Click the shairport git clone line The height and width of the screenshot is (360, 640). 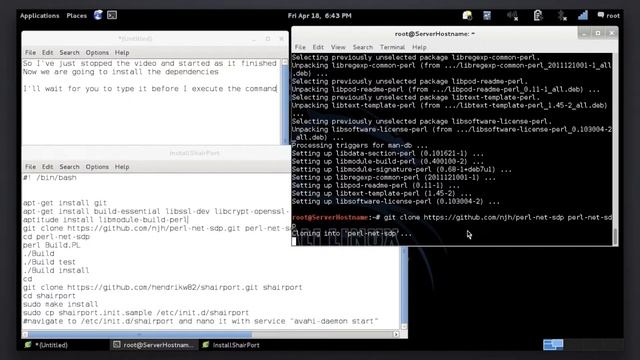coord(162,287)
